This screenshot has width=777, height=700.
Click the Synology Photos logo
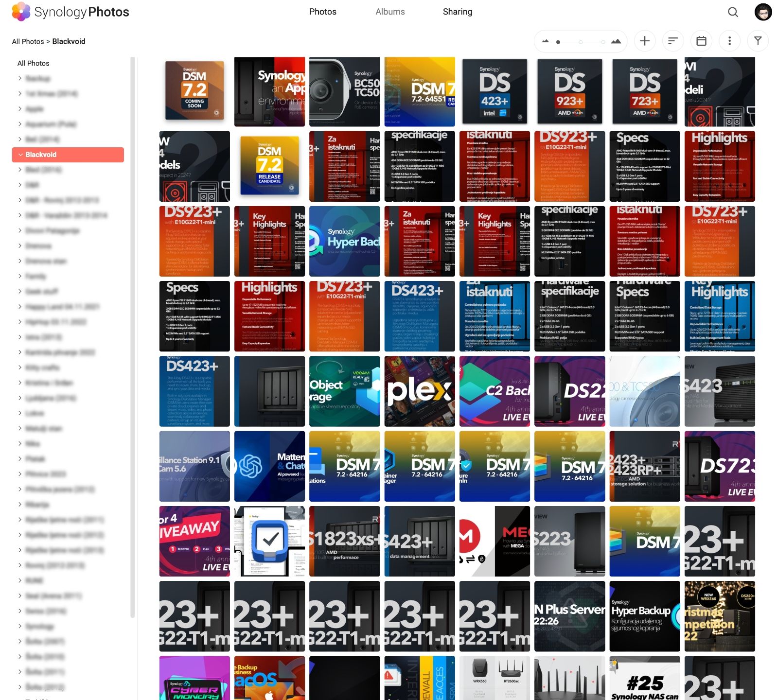(71, 12)
